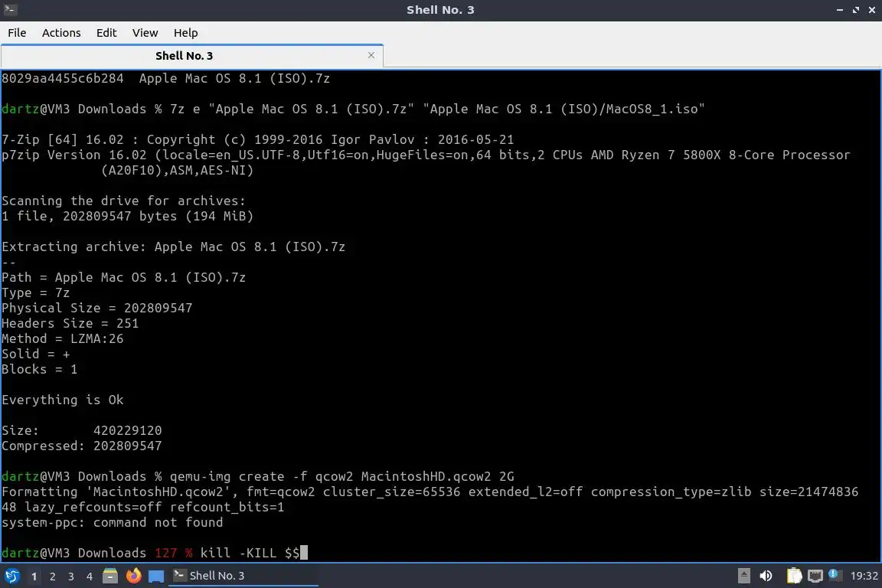
Task: Click the checksum line '8029aa4455c6b284'
Action: pyautogui.click(x=166, y=78)
